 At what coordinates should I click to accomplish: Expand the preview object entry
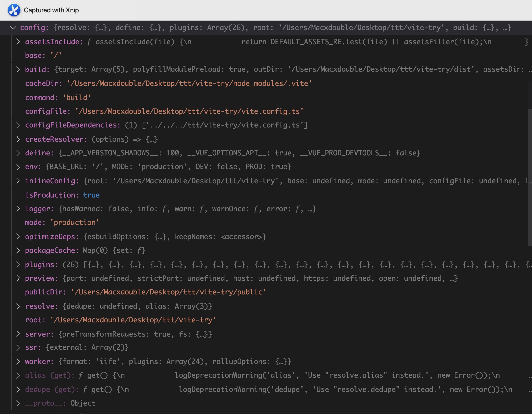tap(18, 278)
